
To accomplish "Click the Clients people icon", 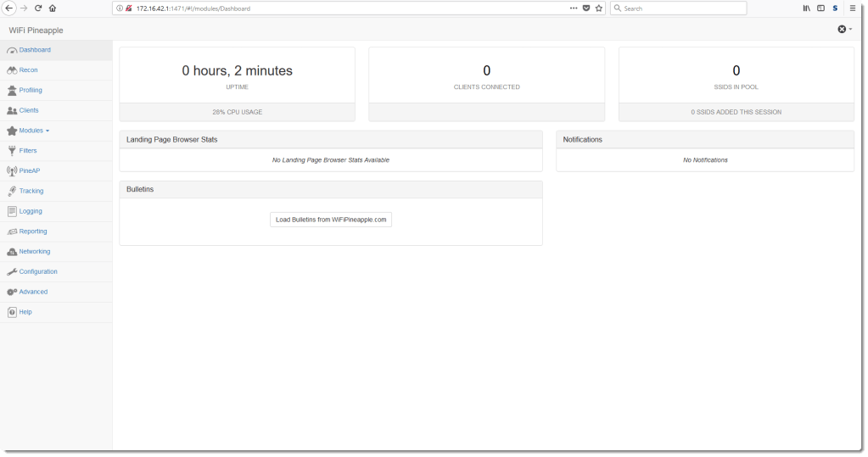I will 12,111.
